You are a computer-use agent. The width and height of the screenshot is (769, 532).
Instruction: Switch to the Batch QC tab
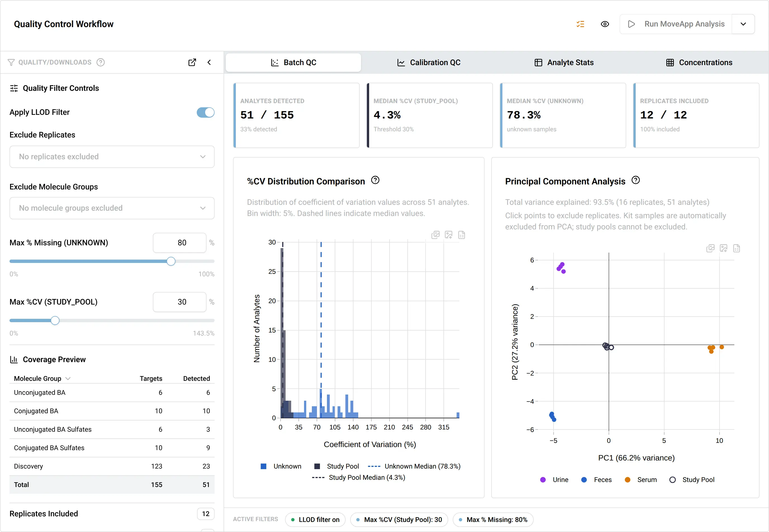click(293, 62)
